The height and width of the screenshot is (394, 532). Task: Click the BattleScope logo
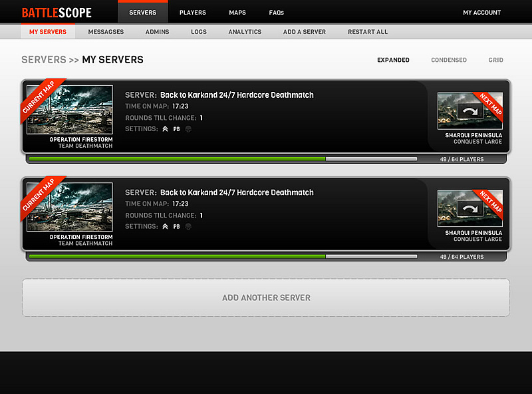(57, 13)
